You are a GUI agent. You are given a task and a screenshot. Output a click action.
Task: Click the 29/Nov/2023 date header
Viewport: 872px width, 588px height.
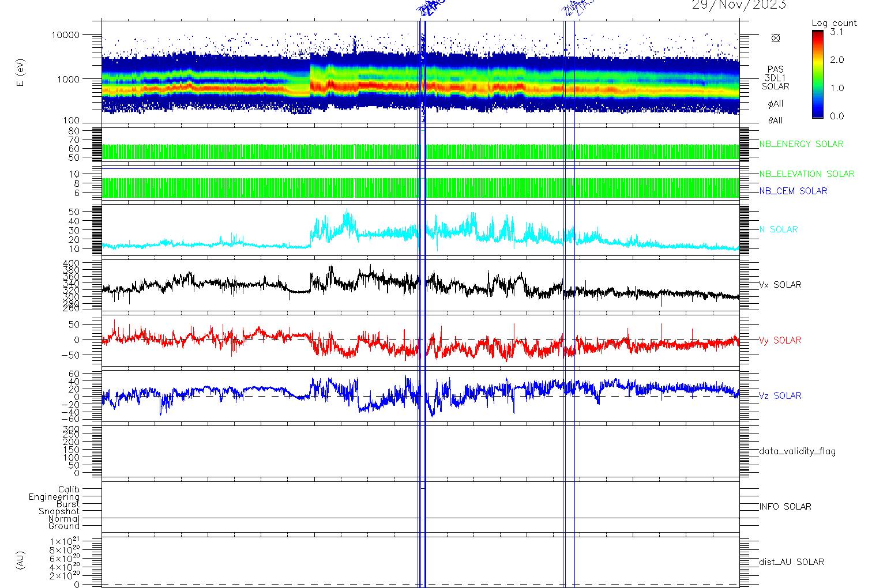739,5
